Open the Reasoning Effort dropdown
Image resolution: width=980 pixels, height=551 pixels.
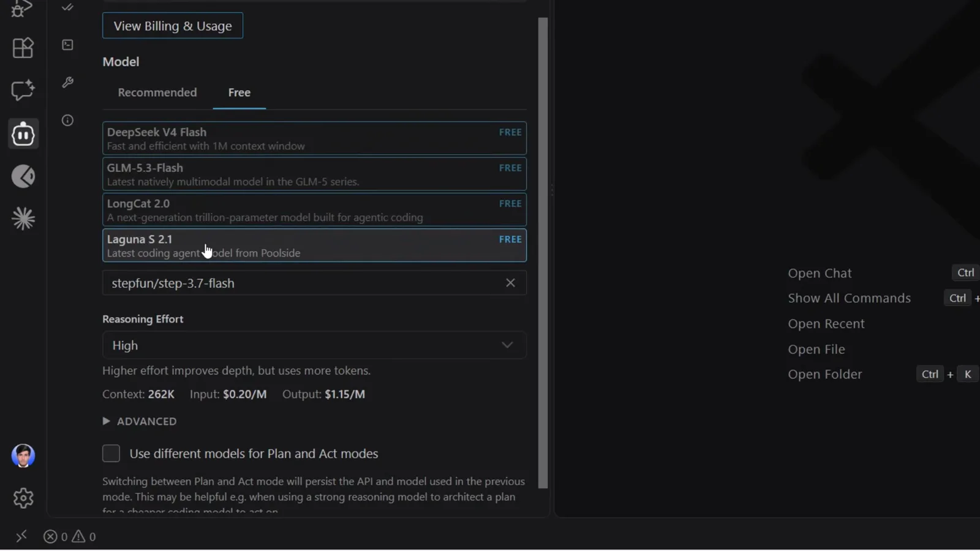(314, 345)
